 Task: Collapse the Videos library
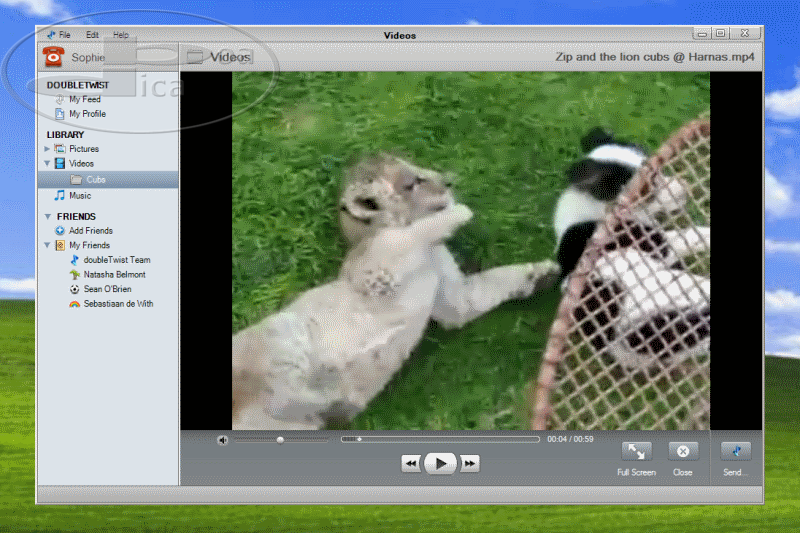click(46, 163)
